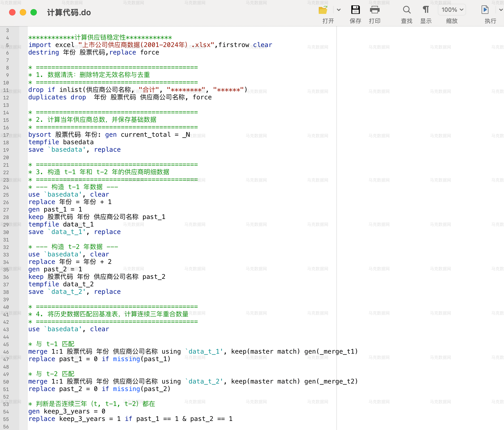Run the do-file with Execute icon

(485, 10)
